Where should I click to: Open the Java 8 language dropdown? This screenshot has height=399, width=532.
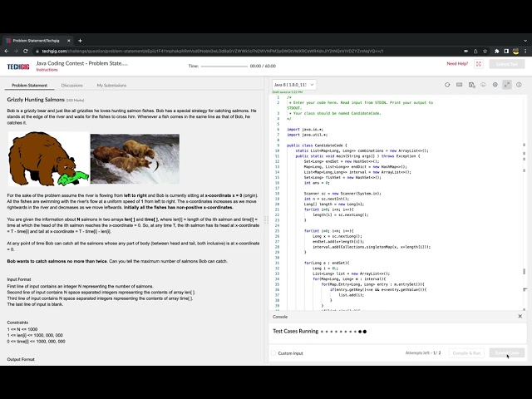coord(294,85)
